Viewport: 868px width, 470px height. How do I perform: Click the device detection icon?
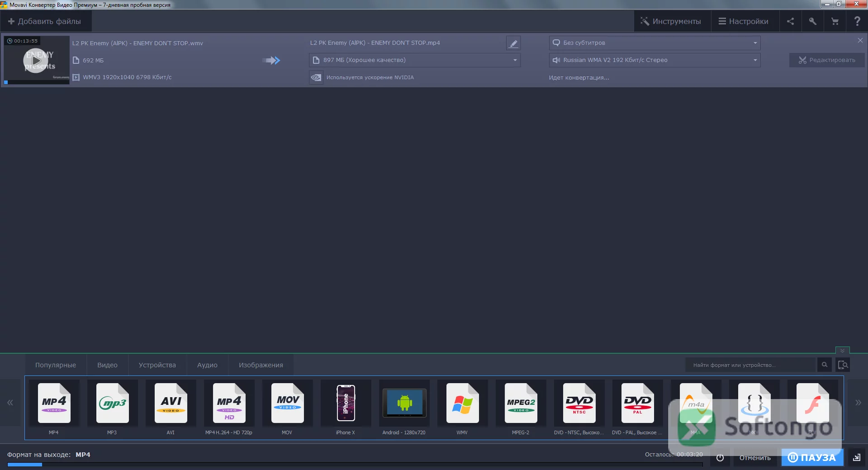843,365
